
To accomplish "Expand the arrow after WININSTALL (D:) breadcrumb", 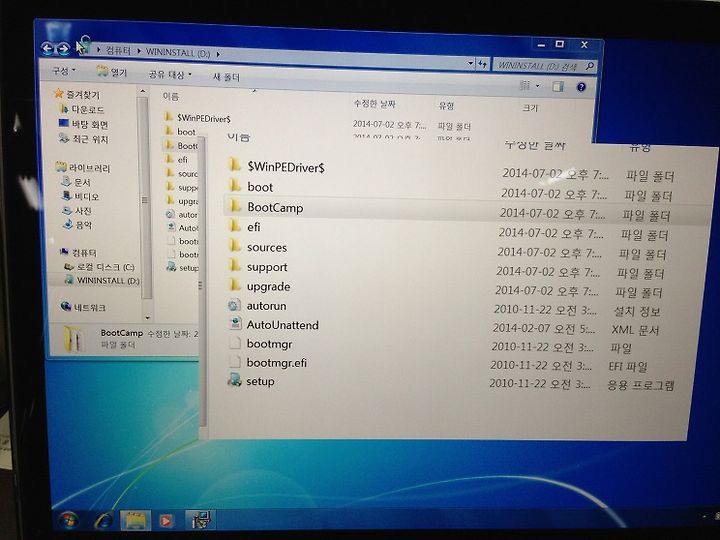I will coord(218,54).
